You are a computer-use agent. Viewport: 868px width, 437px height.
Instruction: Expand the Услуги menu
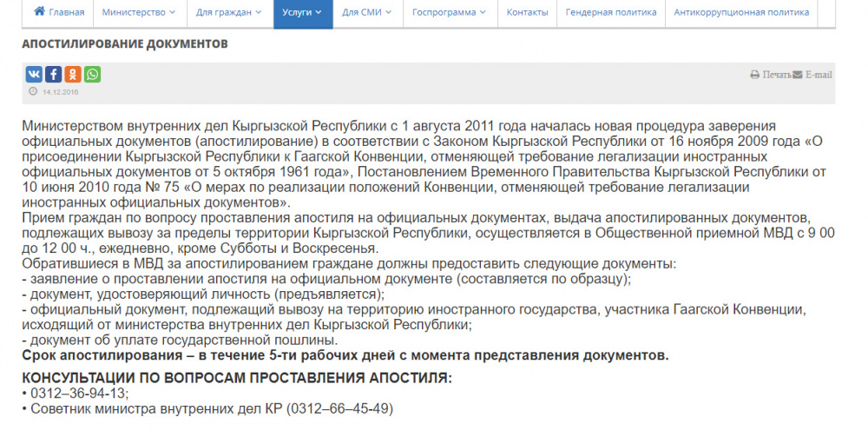point(302,12)
